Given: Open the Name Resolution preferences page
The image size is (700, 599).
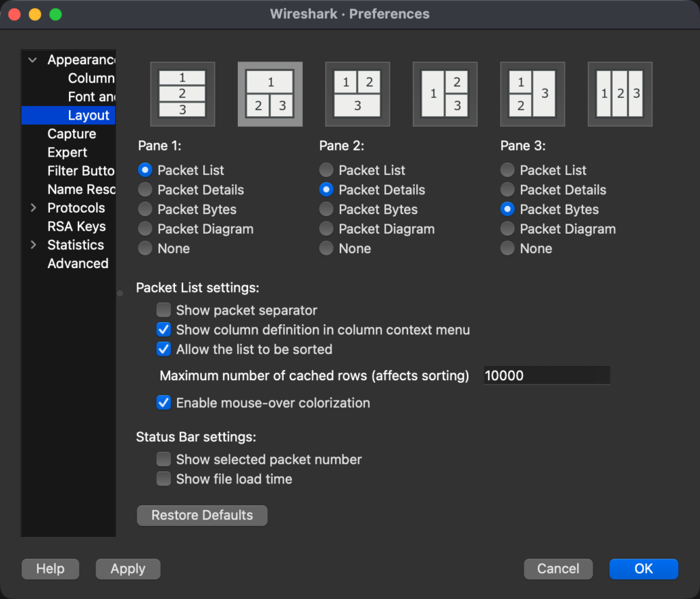Looking at the screenshot, I should 81,189.
